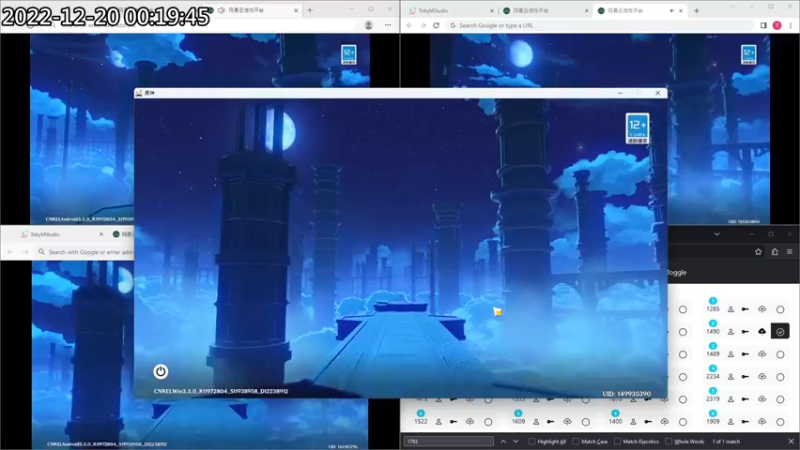Focus the search field in the bottom-left browser window
This screenshot has width=800, height=450.
(87, 252)
